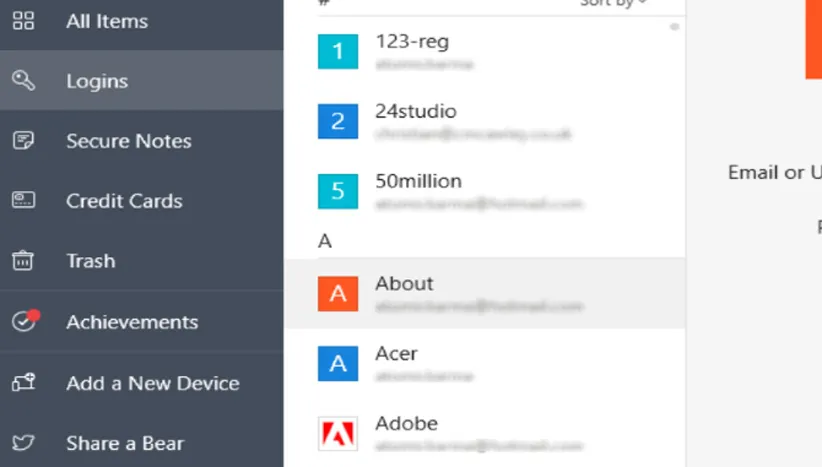The width and height of the screenshot is (822, 467).
Task: Click the Trash bin icon
Action: [23, 261]
